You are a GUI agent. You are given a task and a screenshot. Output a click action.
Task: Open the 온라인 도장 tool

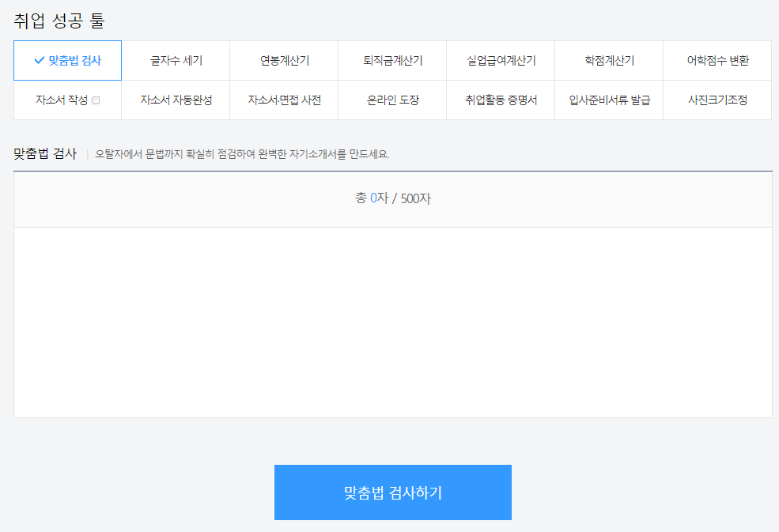tap(392, 100)
